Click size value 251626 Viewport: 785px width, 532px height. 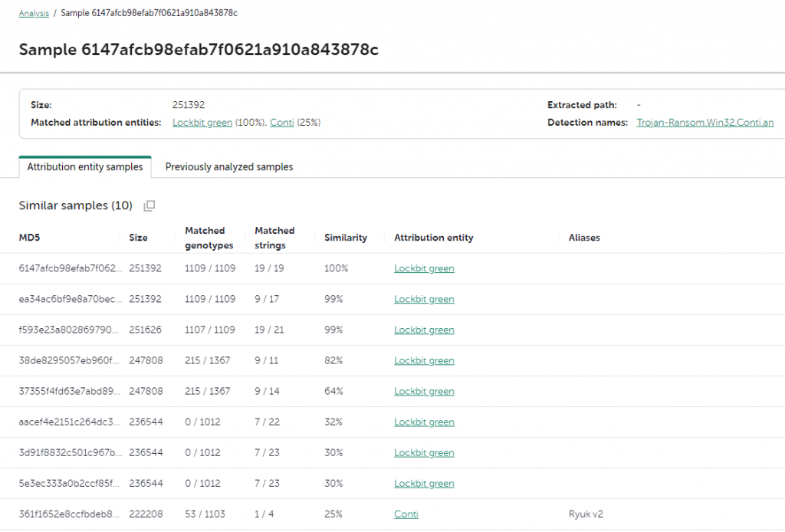[145, 330]
